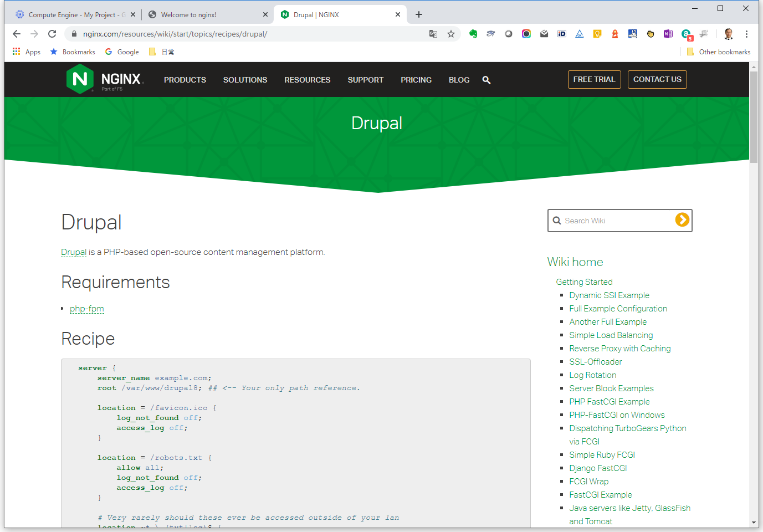Click the user profile avatar
Image resolution: width=763 pixels, height=532 pixels.
[729, 34]
